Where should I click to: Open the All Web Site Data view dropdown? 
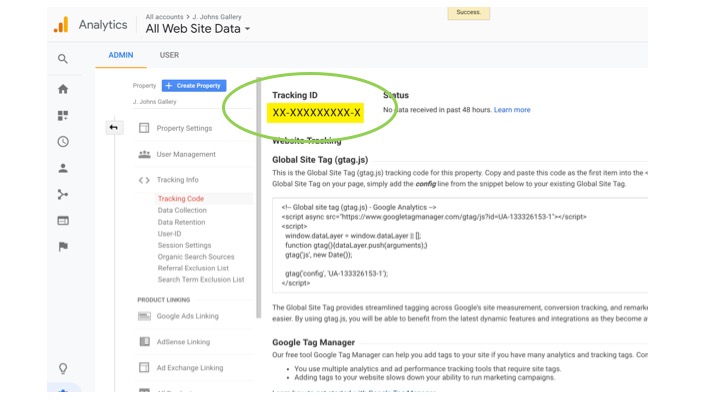point(198,29)
